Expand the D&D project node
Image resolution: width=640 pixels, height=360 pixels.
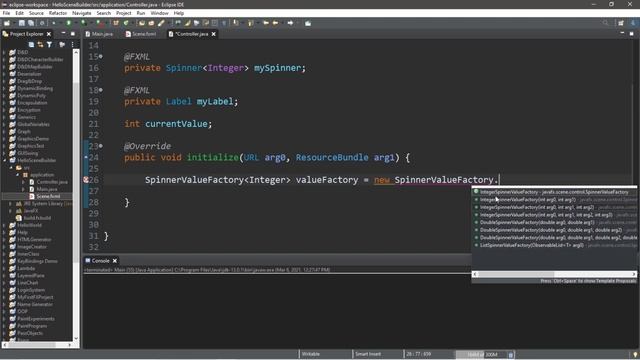coord(4,52)
